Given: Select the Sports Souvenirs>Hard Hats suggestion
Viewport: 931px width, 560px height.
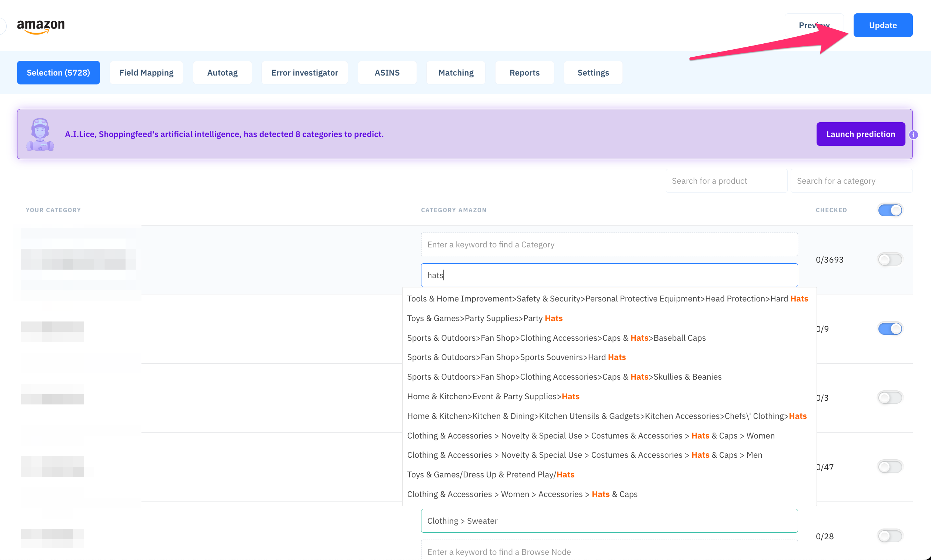Looking at the screenshot, I should (x=609, y=357).
